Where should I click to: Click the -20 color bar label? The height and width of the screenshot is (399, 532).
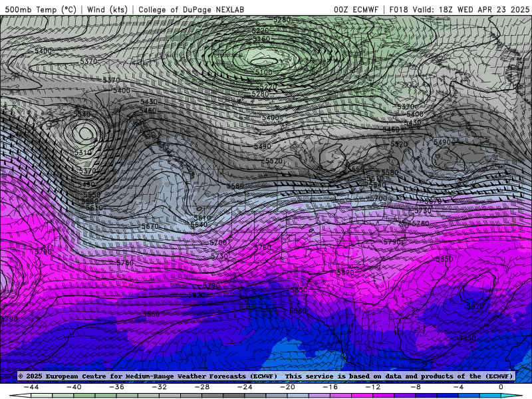coord(288,387)
